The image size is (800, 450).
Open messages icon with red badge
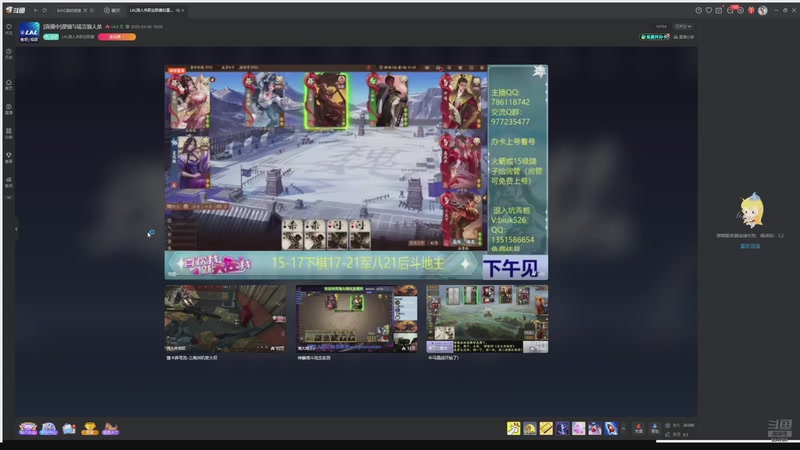731,10
